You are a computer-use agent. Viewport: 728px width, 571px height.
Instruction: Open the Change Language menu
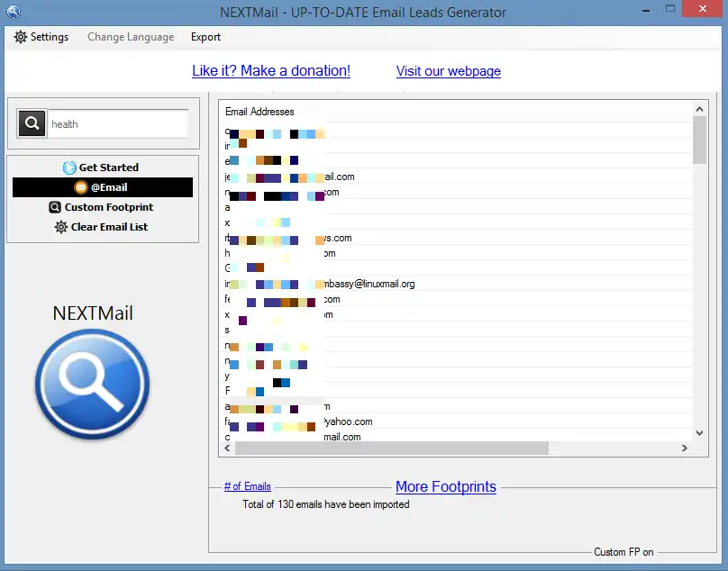coord(131,37)
